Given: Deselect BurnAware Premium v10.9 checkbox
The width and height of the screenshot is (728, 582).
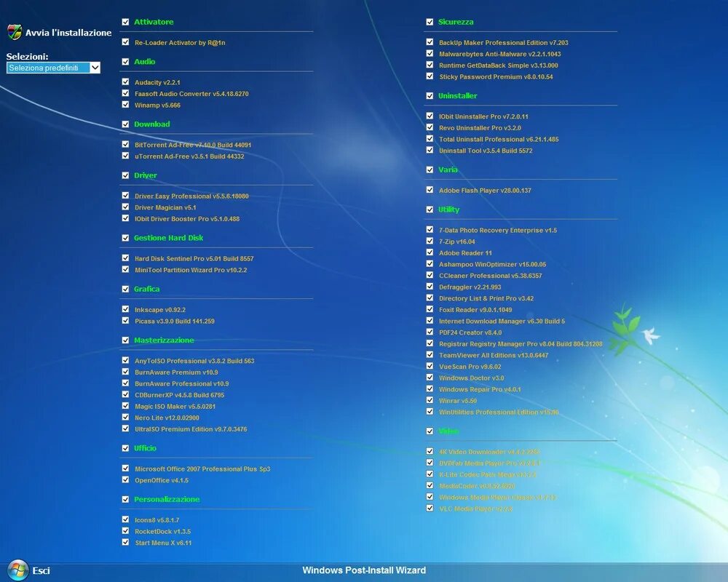Looking at the screenshot, I should 125,372.
